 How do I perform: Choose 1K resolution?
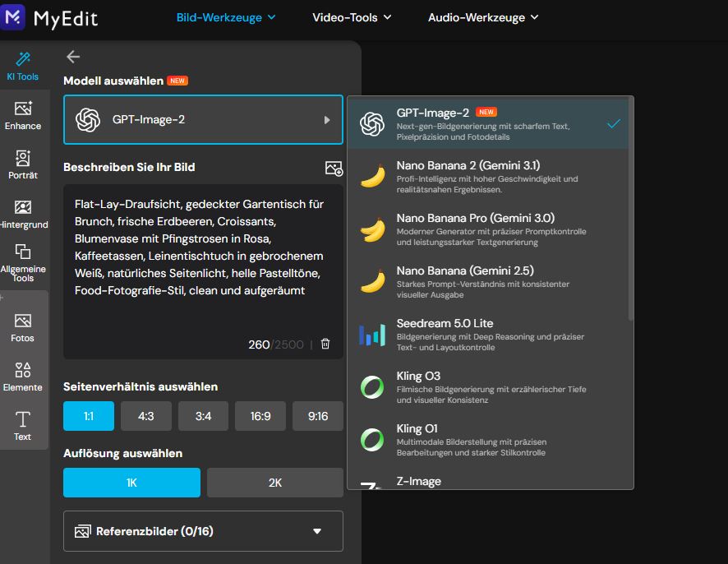click(x=131, y=483)
